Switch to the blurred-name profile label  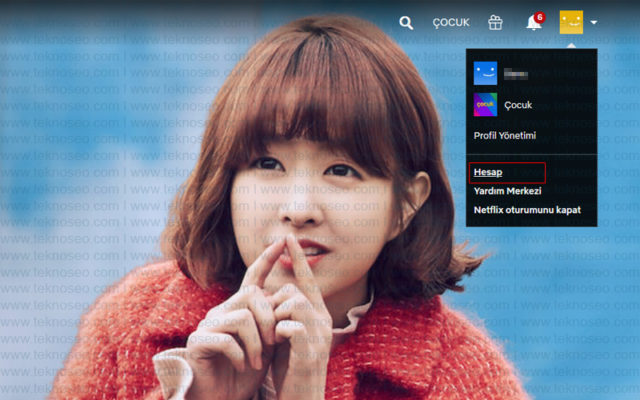pyautogui.click(x=516, y=74)
